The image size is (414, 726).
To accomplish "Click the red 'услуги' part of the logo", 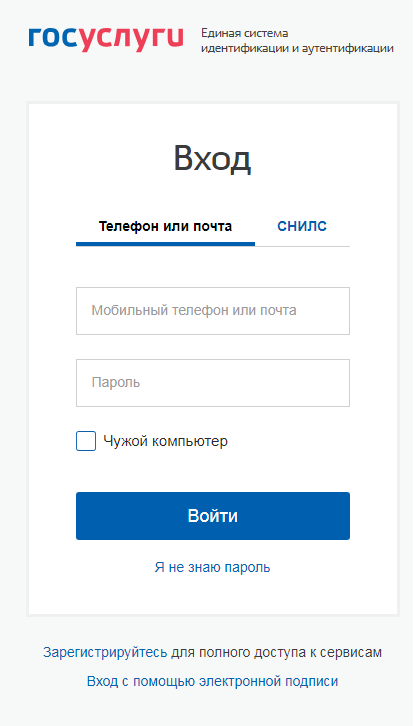I will click(x=130, y=41).
